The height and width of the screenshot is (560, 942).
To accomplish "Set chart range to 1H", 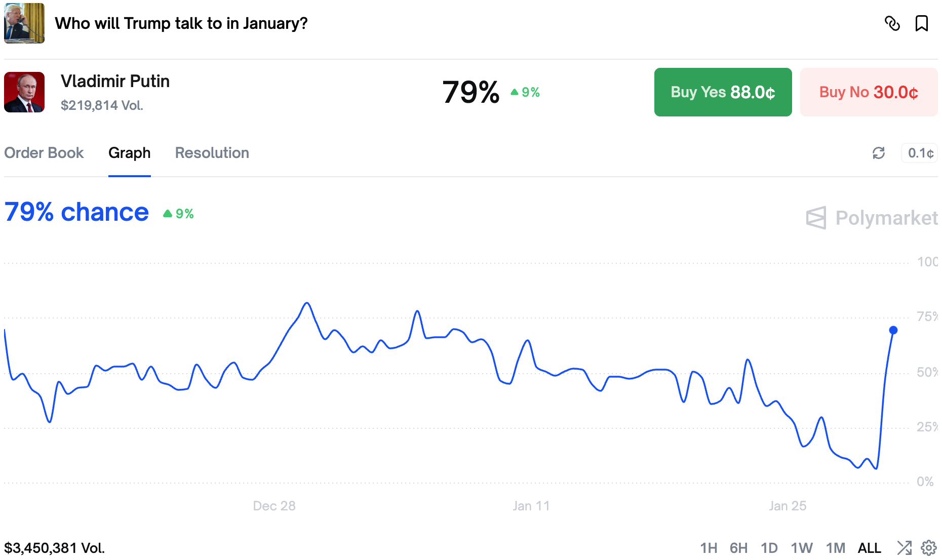I will (x=709, y=548).
